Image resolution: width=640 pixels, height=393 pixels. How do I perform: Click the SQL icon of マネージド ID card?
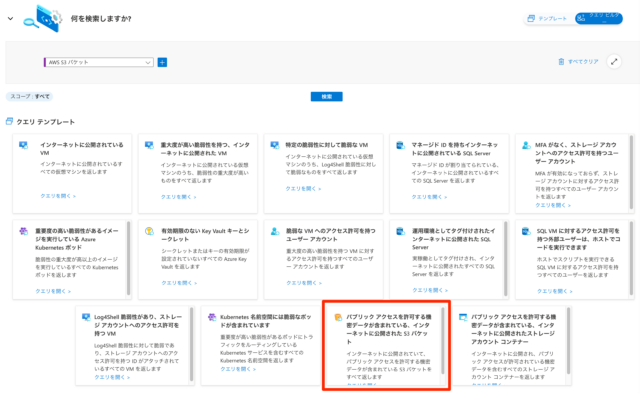[400, 145]
